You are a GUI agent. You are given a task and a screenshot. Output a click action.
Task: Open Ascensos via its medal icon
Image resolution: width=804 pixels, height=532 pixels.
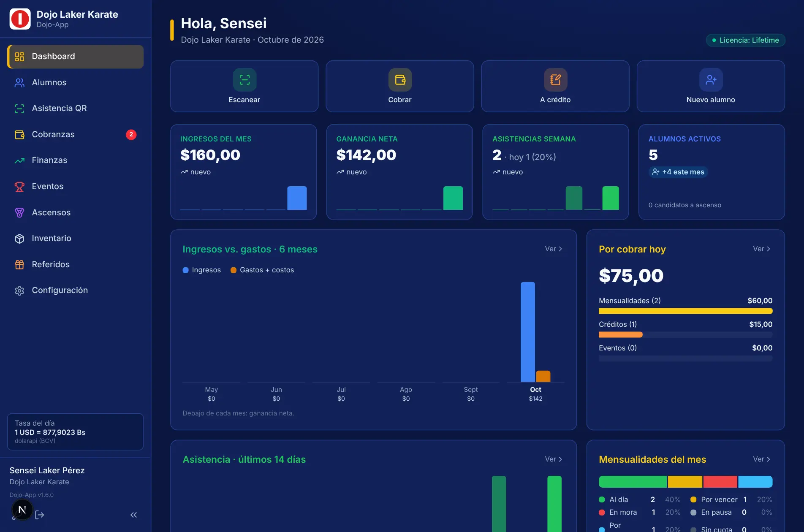pos(19,213)
